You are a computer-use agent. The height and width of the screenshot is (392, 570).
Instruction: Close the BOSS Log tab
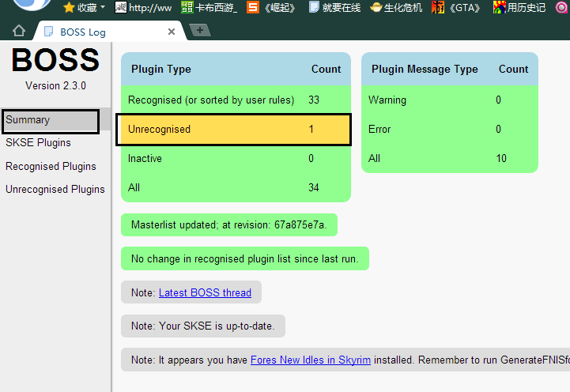[172, 32]
